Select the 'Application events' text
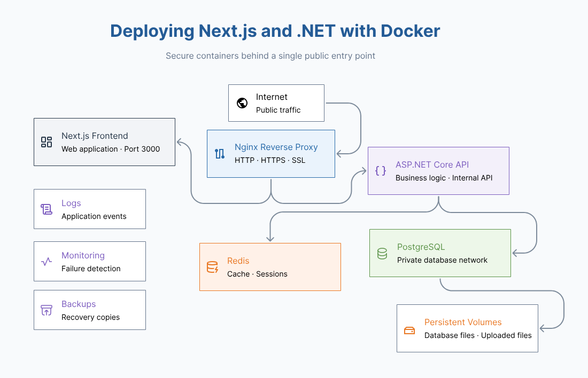Image resolution: width=588 pixels, height=378 pixels. click(94, 217)
